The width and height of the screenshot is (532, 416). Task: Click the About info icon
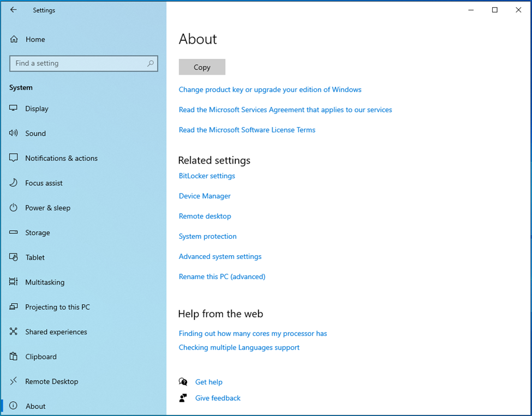click(13, 406)
